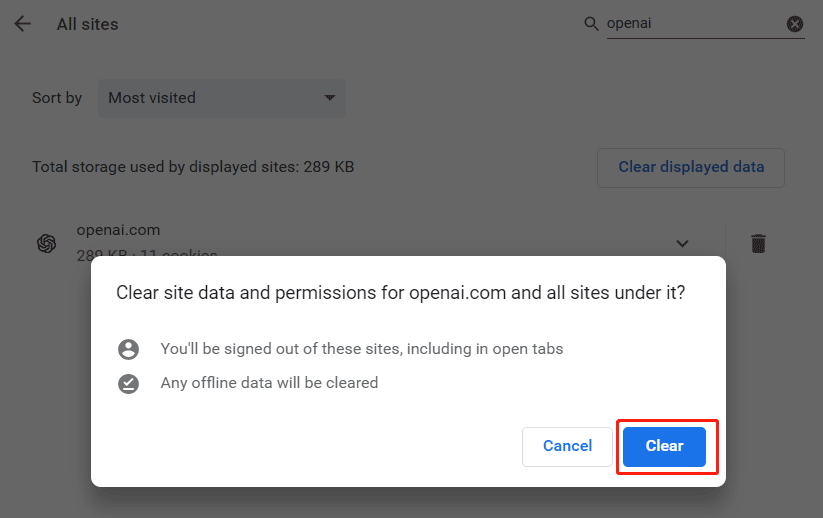The width and height of the screenshot is (823, 518).
Task: Click the OpenAI logo site icon
Action: point(46,243)
